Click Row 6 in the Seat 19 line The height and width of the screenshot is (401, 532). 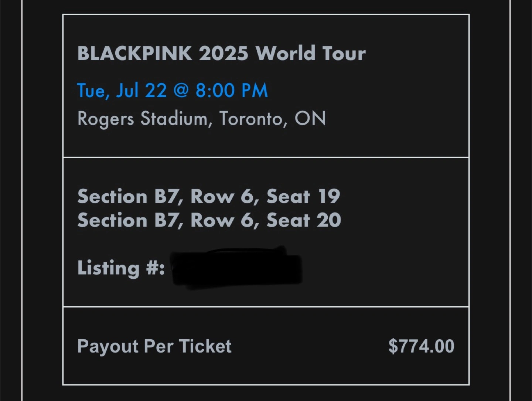click(x=223, y=196)
